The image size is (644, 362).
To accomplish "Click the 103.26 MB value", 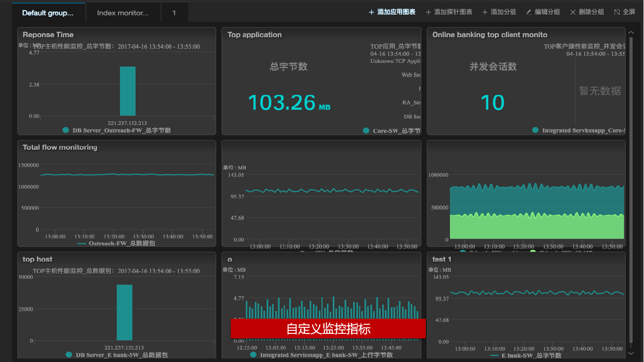I will coord(289,103).
